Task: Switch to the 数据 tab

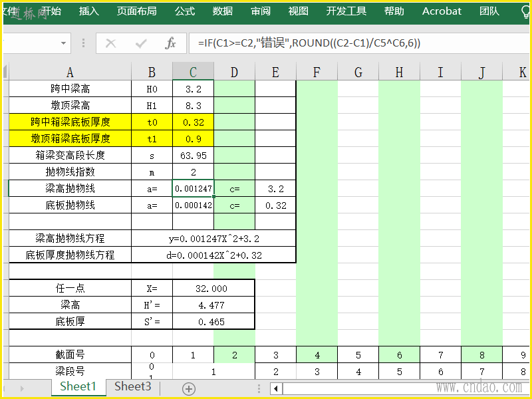Action: (x=223, y=11)
